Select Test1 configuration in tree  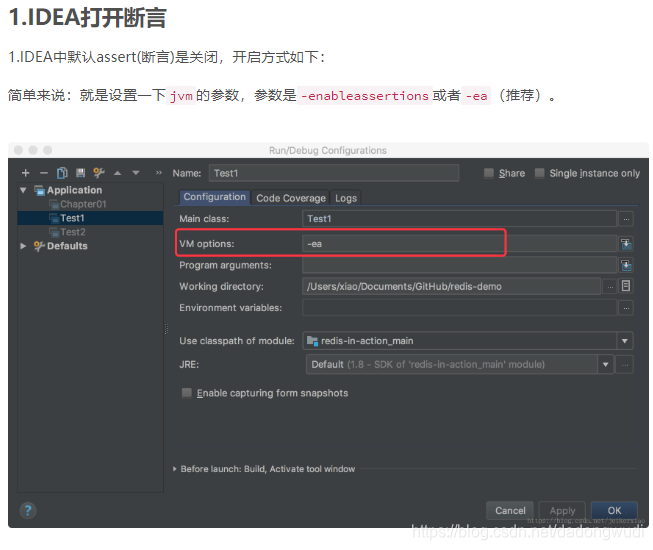[x=90, y=218]
